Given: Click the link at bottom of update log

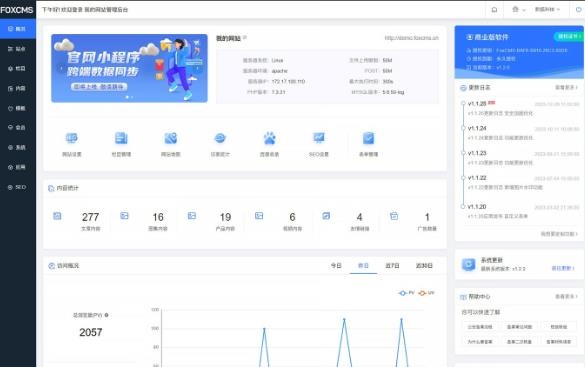Looking at the screenshot, I should (559, 234).
